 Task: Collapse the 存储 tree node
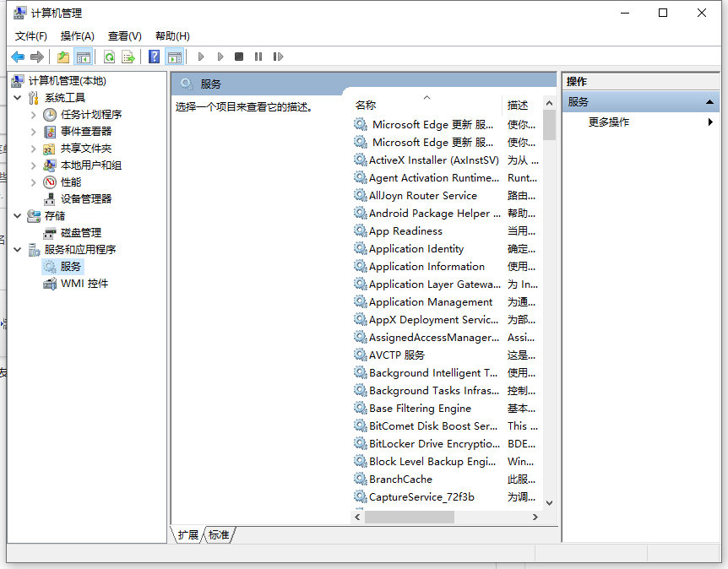19,215
